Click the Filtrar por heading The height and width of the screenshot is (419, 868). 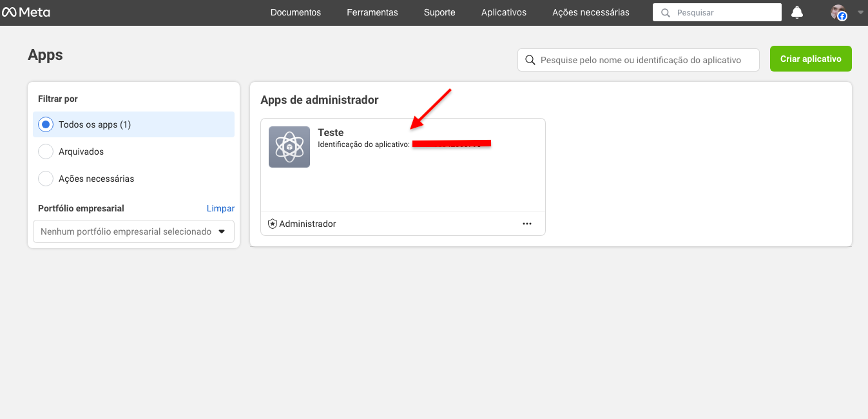[x=58, y=99]
